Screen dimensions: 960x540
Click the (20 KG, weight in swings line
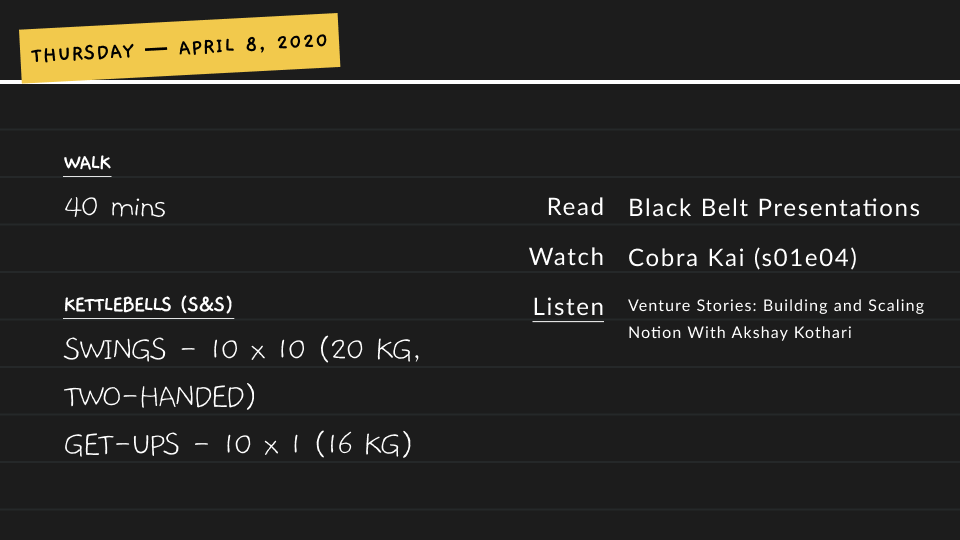pyautogui.click(x=370, y=350)
